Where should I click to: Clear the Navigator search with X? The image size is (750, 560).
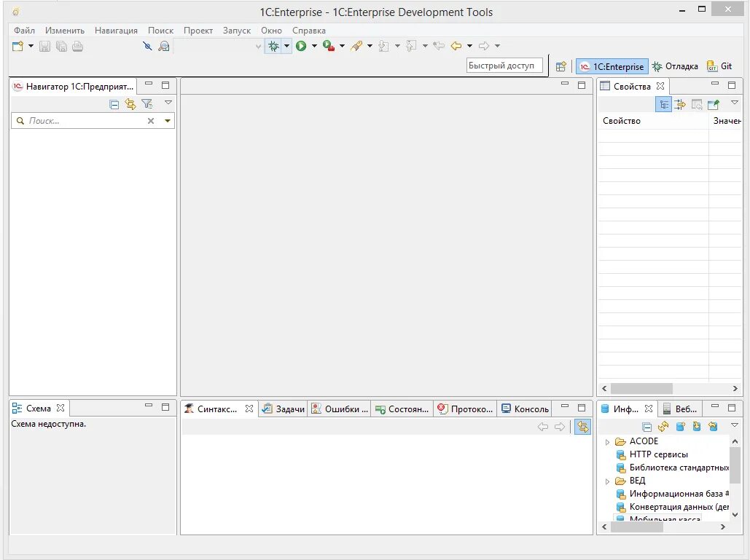tap(151, 121)
